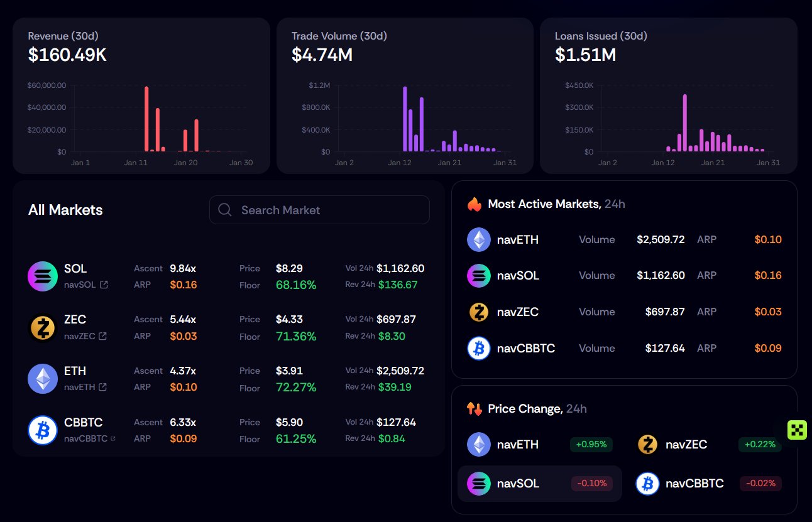Image resolution: width=812 pixels, height=522 pixels.
Task: Select navSOL row in Most Active Markets
Action: pos(623,275)
